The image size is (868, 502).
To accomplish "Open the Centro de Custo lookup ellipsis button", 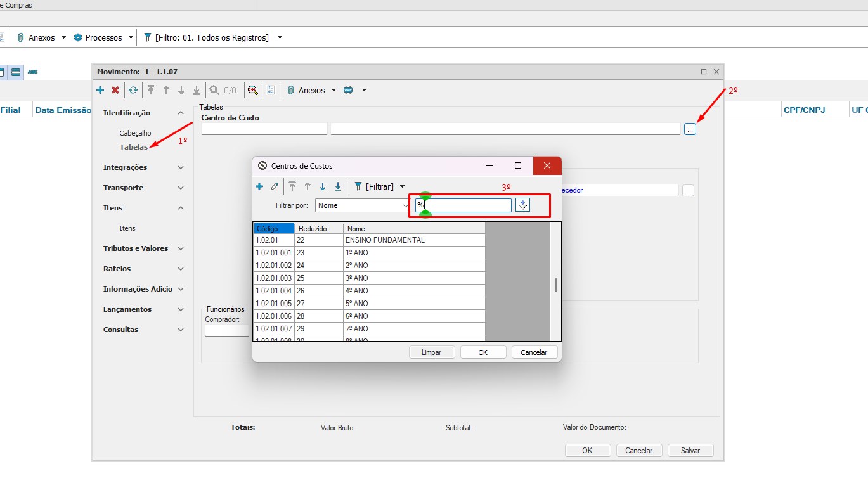I will (x=690, y=129).
